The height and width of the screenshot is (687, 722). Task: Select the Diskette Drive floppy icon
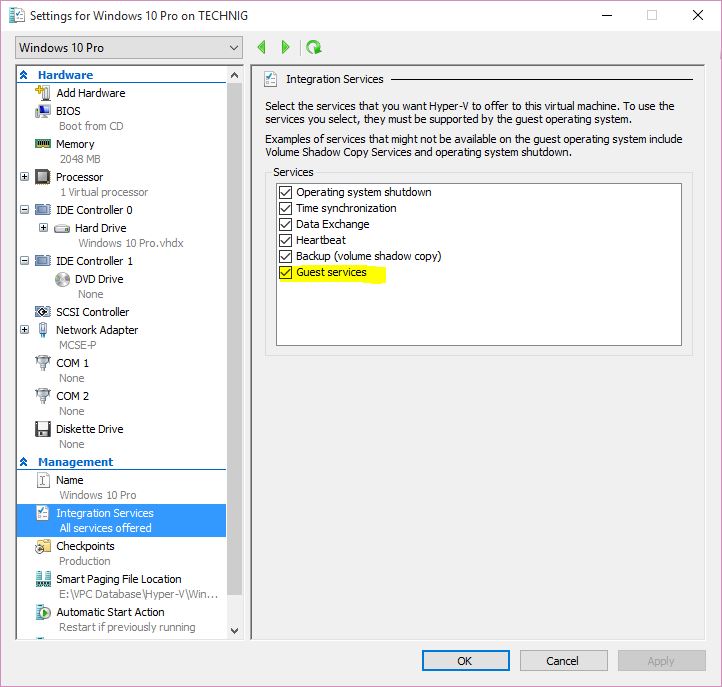tap(43, 429)
